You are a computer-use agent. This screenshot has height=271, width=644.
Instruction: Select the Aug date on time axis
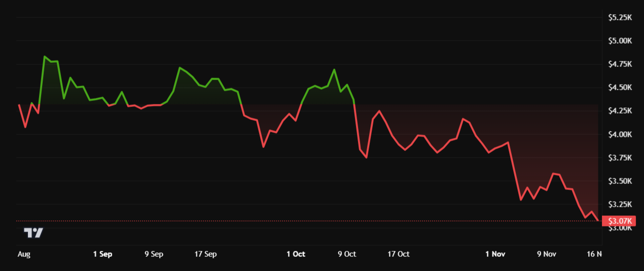(24, 254)
